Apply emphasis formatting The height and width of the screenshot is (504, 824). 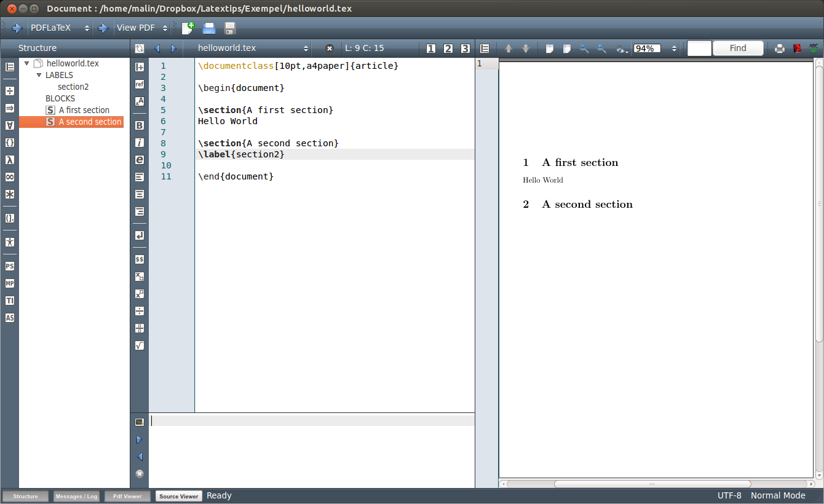tap(140, 160)
